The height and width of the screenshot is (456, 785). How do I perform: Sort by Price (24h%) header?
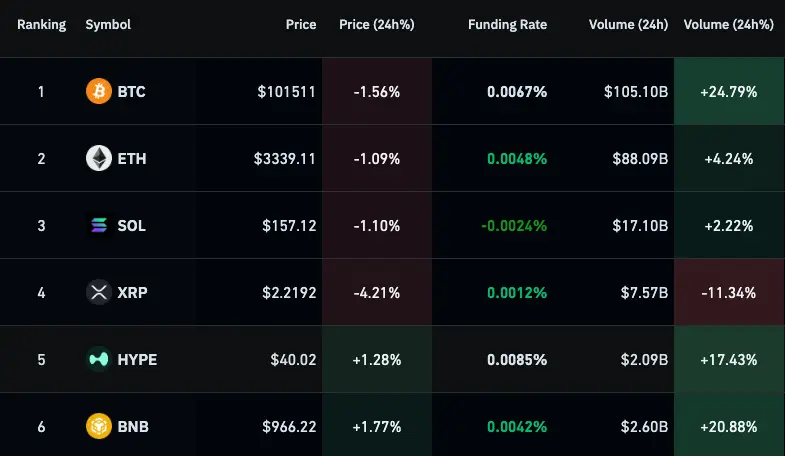point(376,25)
